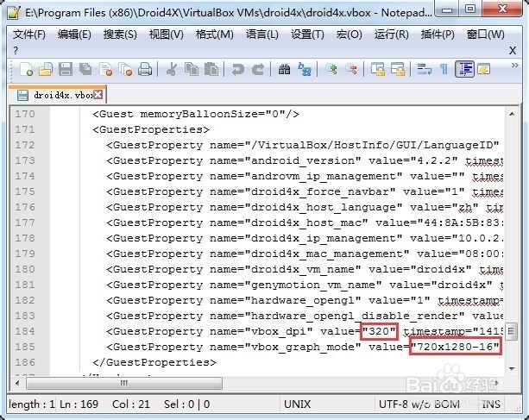Click the Copy toolbar icon
Viewport: 529px width, 420px height.
coord(192,70)
